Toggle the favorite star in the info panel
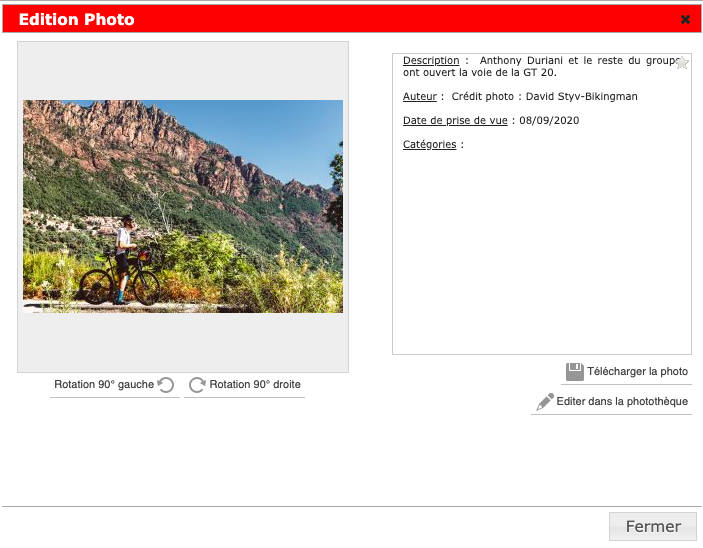Viewport: 703px width, 548px height. (682, 62)
